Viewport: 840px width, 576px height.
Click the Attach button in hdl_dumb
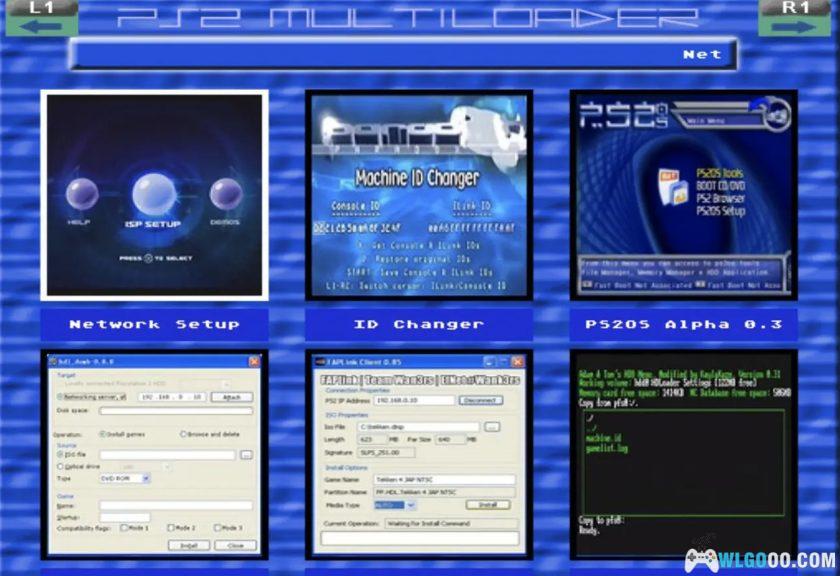pos(233,397)
